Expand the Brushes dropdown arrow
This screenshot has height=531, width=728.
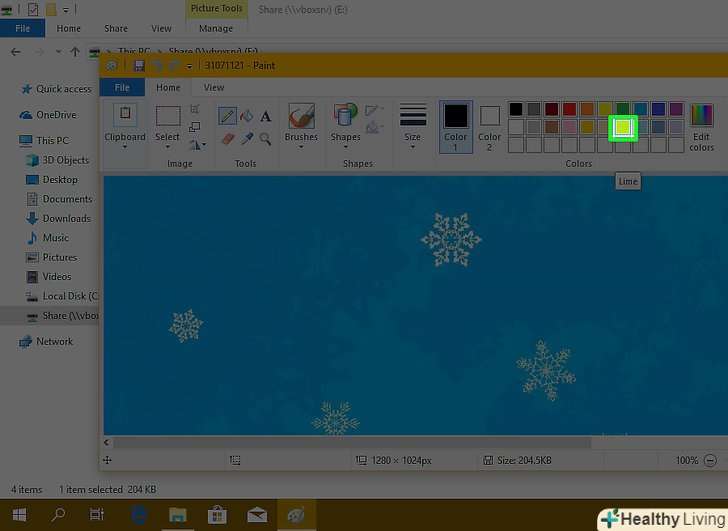click(301, 147)
